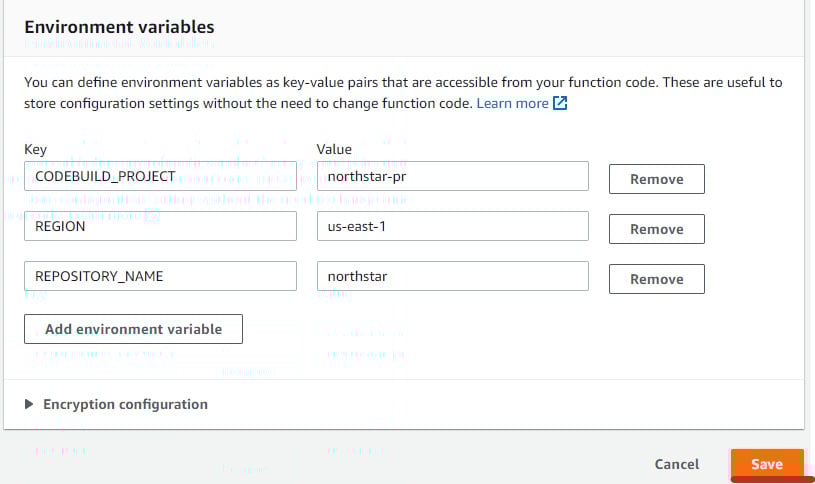Open the Learn more link

(512, 103)
